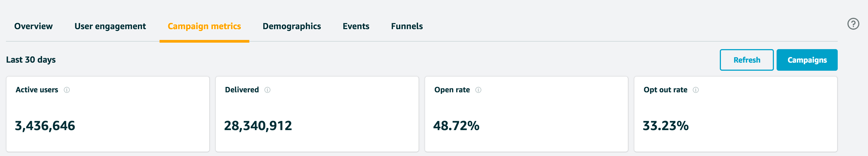
Task: Click the info icon beside Delivered
Action: pos(267,90)
